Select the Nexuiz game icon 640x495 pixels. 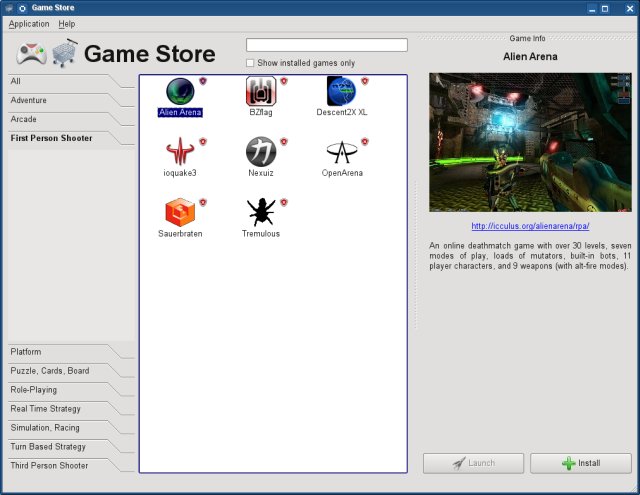[261, 151]
